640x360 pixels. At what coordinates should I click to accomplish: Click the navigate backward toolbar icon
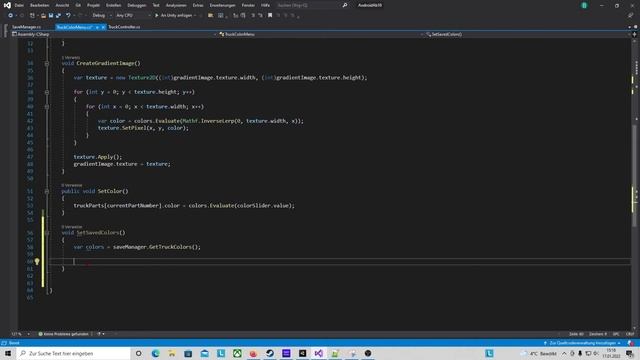[x=11, y=16]
